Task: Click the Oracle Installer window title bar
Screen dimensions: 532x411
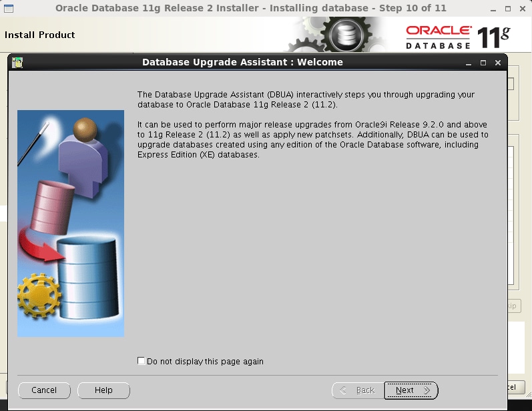Action: (x=251, y=8)
